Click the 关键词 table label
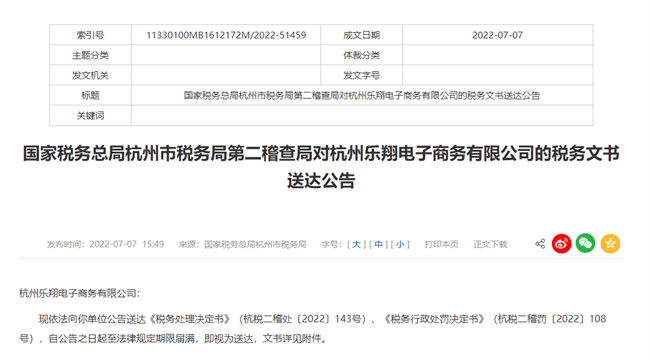 point(90,116)
